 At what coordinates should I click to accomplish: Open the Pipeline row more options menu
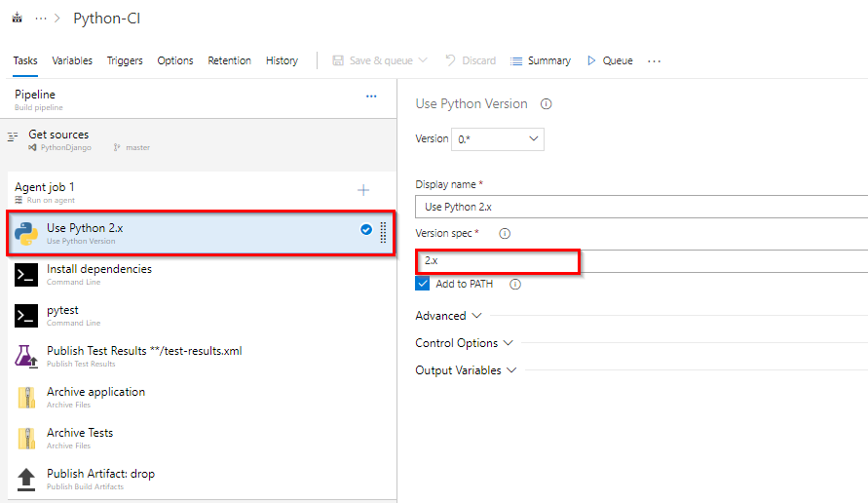[371, 97]
